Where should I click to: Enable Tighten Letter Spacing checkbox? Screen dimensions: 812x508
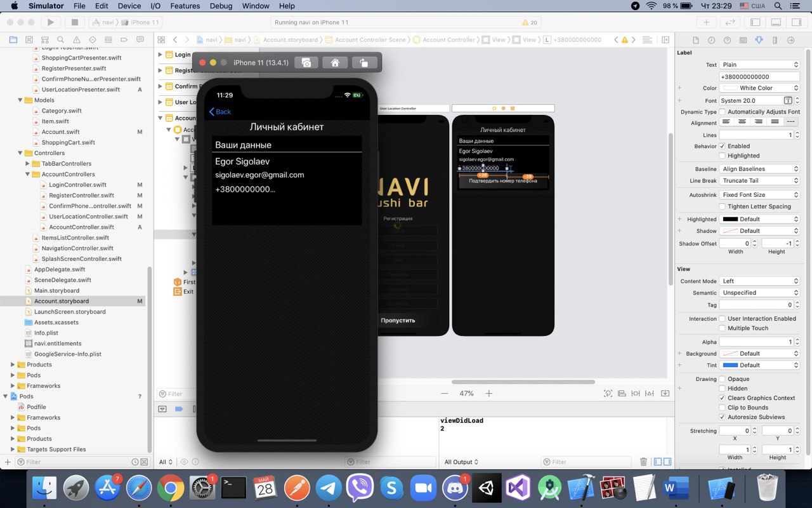(722, 206)
